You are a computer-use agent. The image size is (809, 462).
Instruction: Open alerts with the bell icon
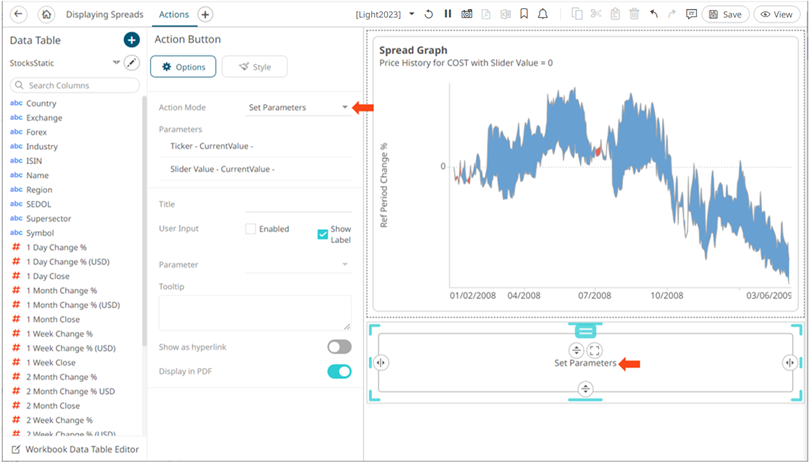point(542,15)
